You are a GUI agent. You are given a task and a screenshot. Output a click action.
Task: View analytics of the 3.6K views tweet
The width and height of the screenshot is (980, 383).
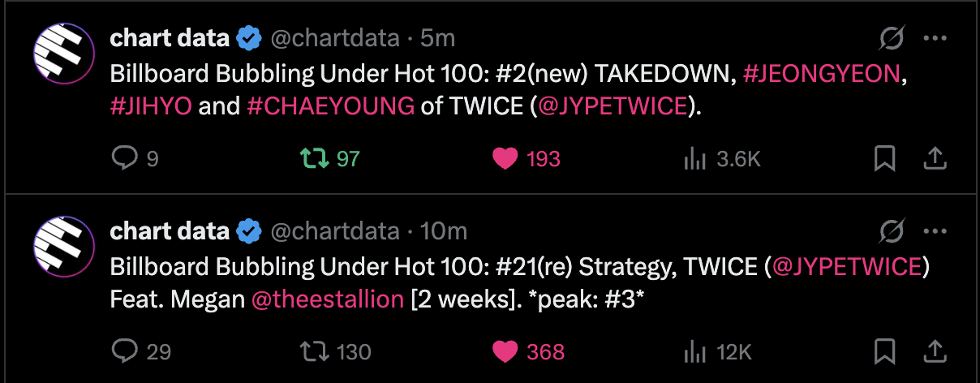(695, 159)
